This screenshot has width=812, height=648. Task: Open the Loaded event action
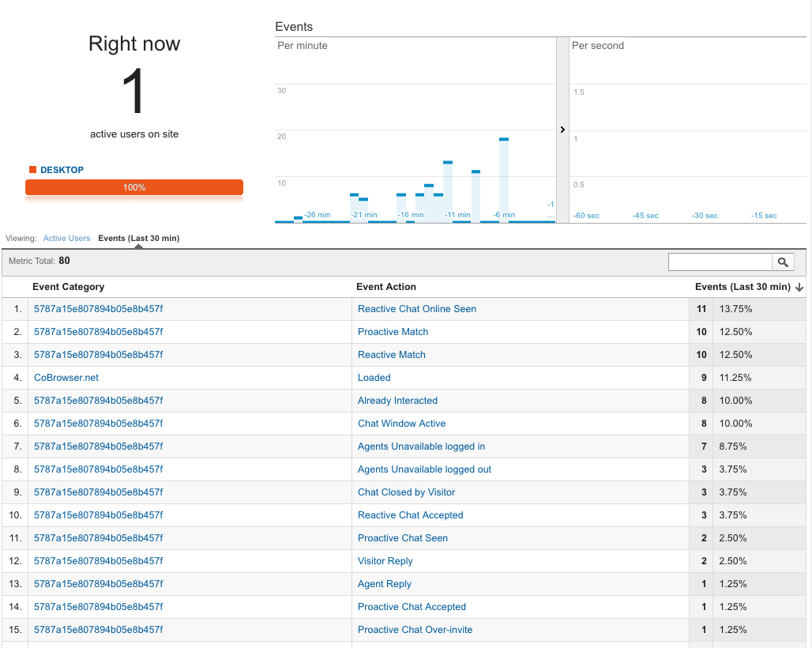tap(374, 378)
